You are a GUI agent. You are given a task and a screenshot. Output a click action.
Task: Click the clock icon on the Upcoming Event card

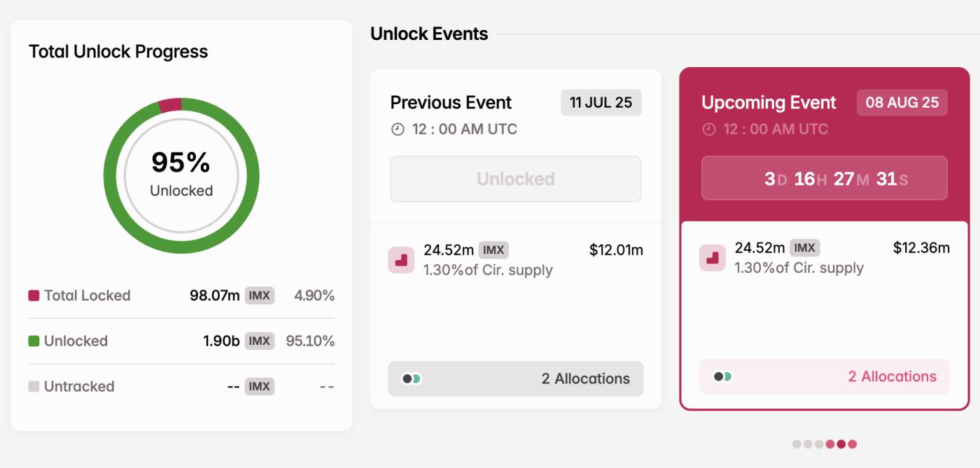pyautogui.click(x=709, y=129)
